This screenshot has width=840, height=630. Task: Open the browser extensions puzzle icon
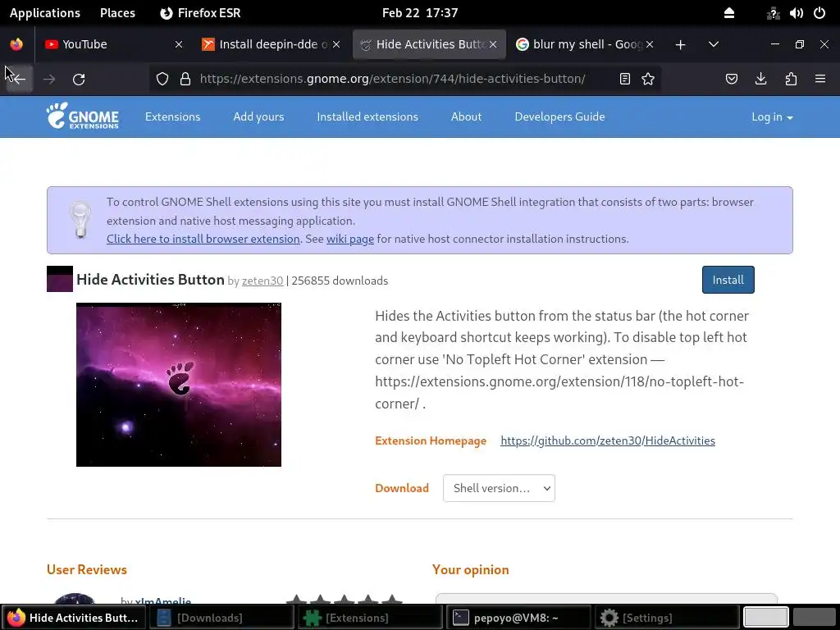point(791,80)
